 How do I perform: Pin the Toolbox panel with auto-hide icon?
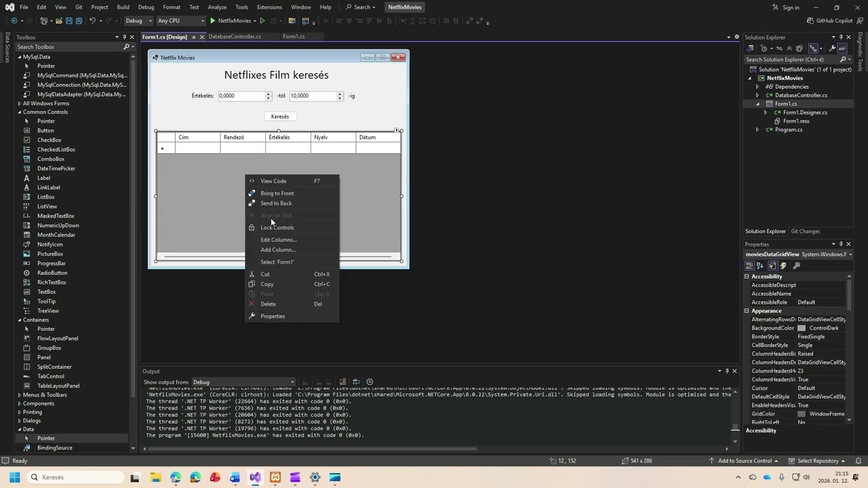(x=124, y=37)
